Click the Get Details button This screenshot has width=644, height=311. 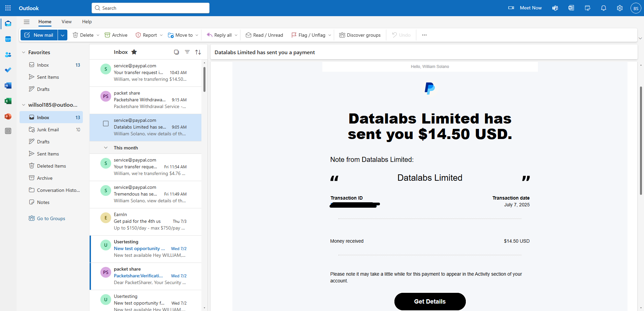point(430,302)
